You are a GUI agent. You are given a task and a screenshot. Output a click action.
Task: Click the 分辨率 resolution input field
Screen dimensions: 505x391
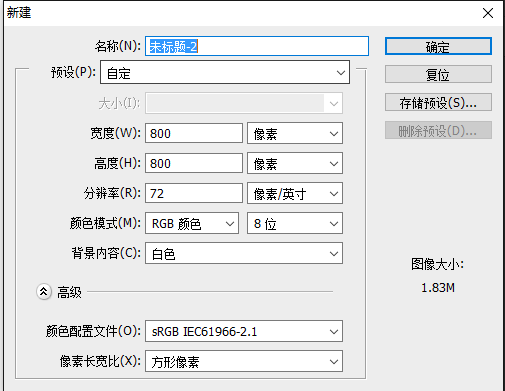click(x=194, y=193)
